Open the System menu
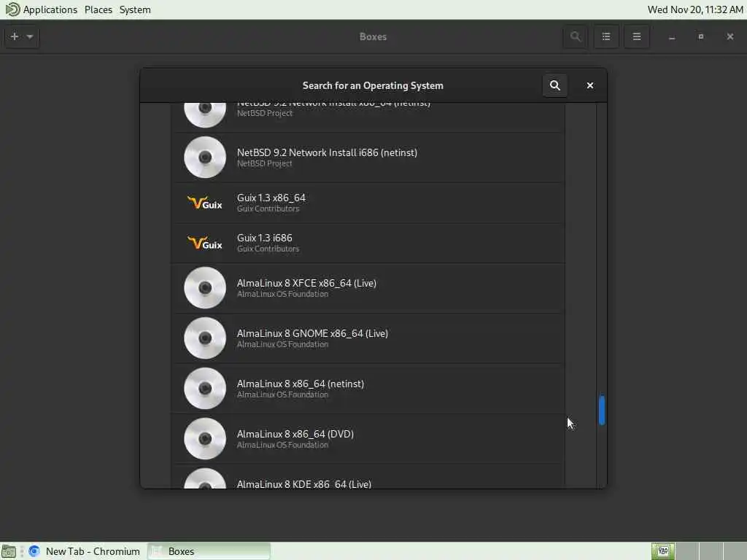Screen dimensions: 747x560 135,9
